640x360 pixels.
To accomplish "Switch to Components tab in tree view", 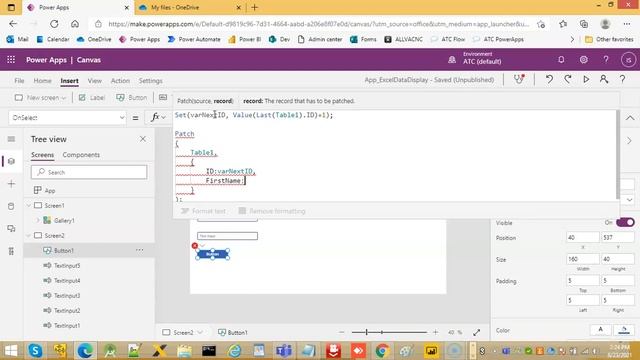I will pyautogui.click(x=81, y=155).
